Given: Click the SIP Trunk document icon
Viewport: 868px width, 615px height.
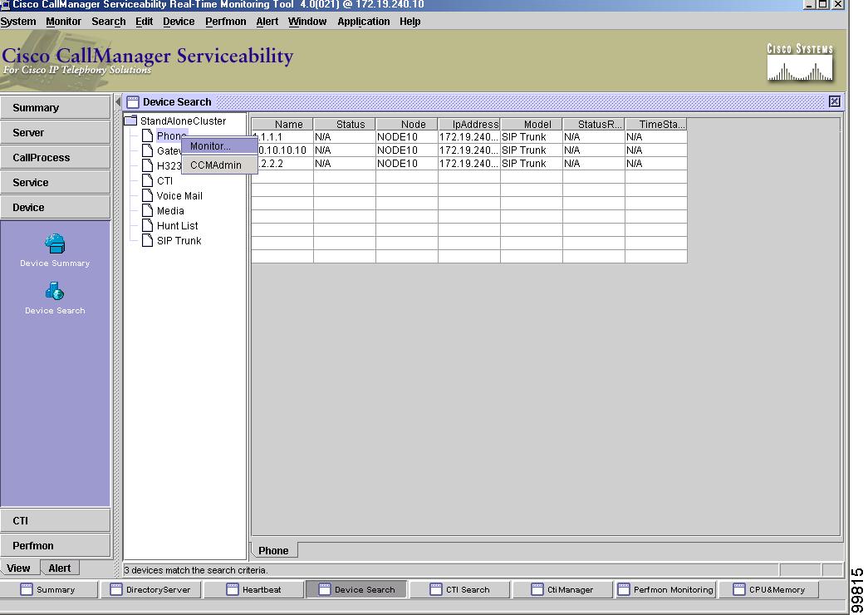Looking at the screenshot, I should [147, 240].
